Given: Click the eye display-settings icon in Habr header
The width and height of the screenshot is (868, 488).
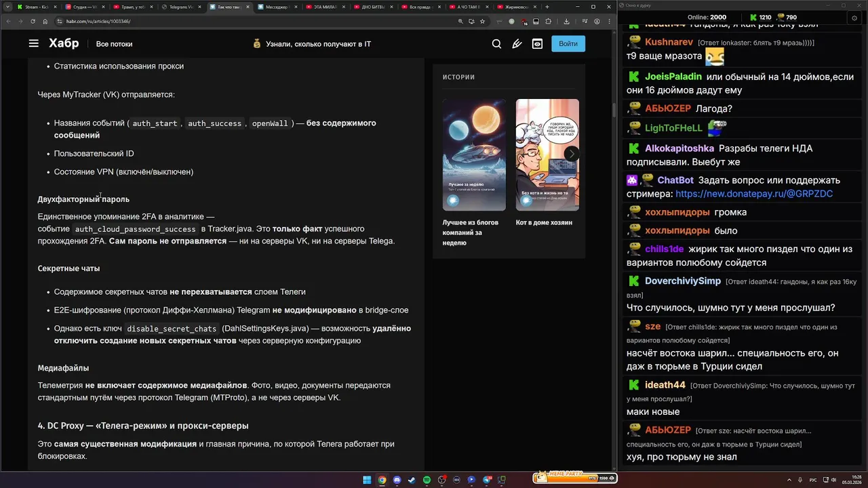Looking at the screenshot, I should (537, 43).
